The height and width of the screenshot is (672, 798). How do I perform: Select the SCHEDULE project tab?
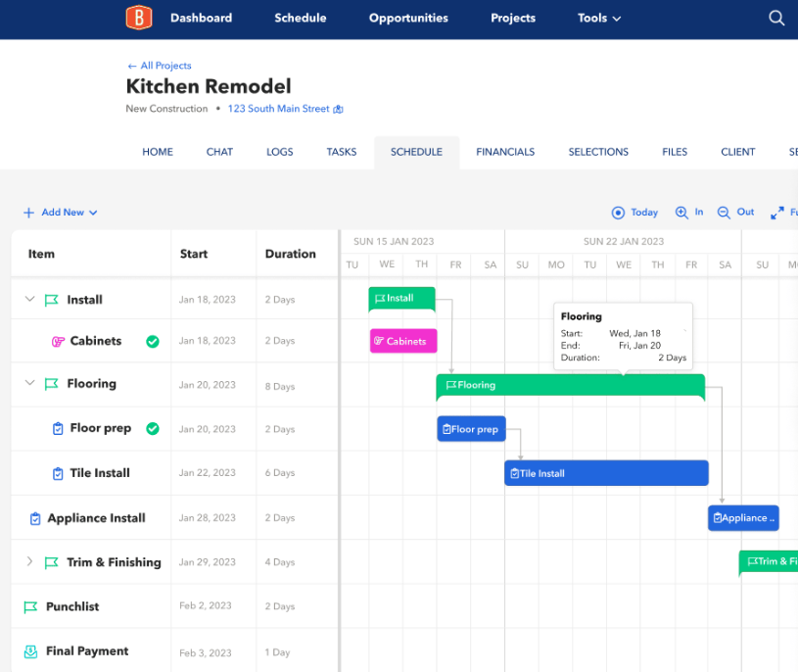coord(416,152)
